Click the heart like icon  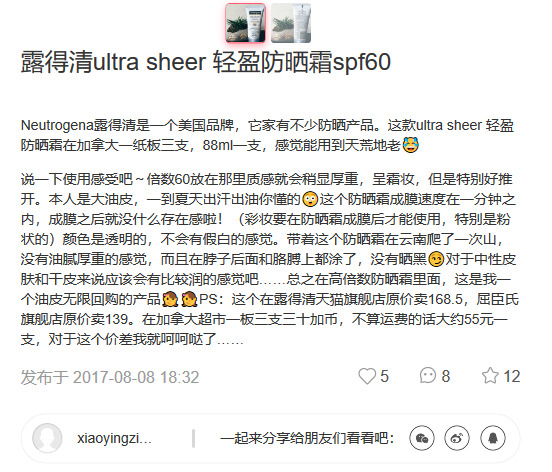coord(367,376)
